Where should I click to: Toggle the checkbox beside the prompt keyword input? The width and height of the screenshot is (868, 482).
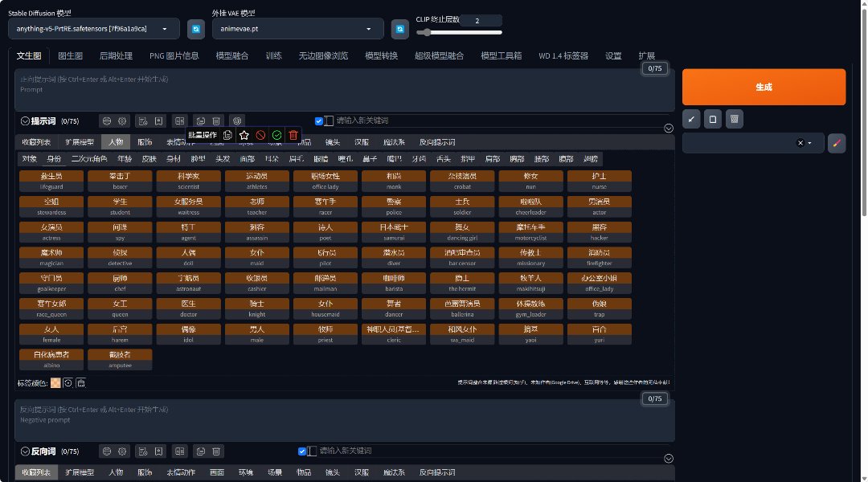point(319,121)
